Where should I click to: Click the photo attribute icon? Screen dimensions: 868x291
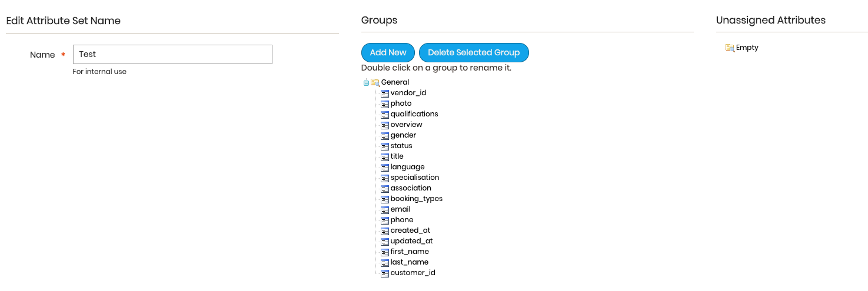pos(385,104)
